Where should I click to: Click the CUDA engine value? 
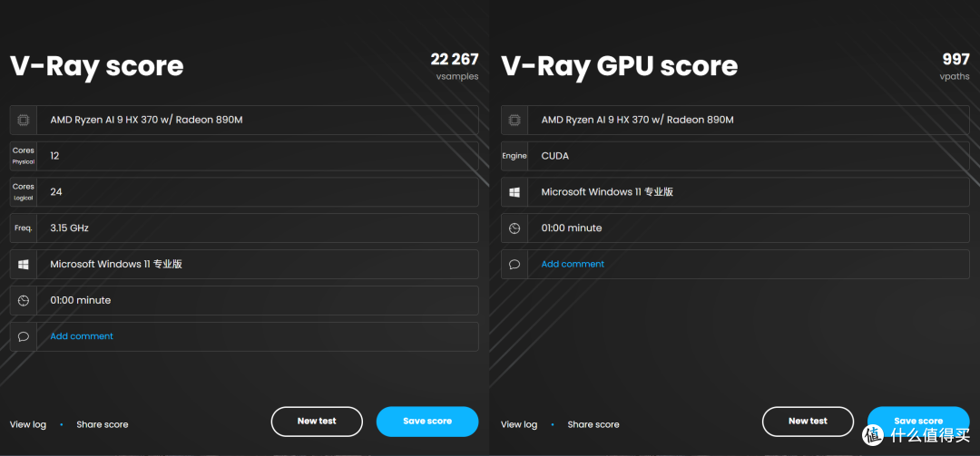point(555,156)
